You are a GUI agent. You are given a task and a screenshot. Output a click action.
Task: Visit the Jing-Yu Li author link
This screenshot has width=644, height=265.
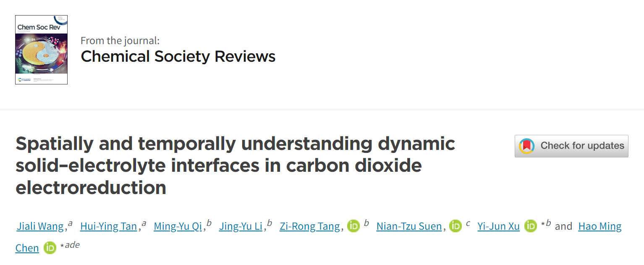click(x=241, y=226)
